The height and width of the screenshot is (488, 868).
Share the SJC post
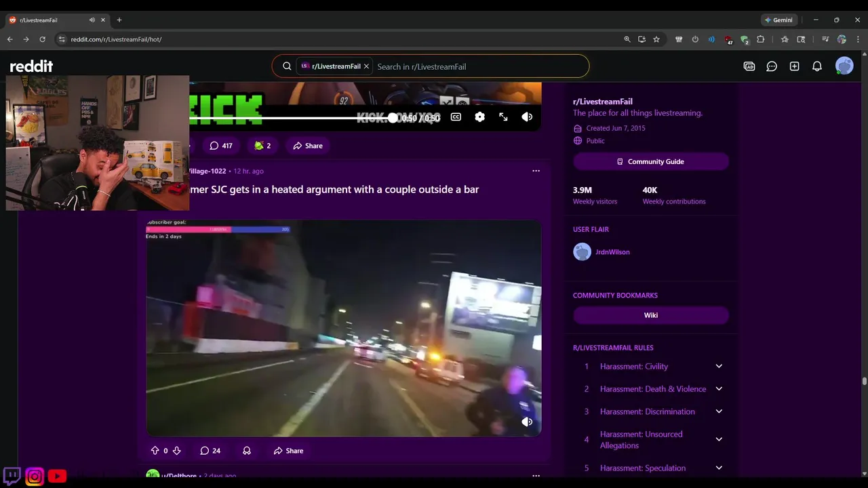pyautogui.click(x=288, y=451)
